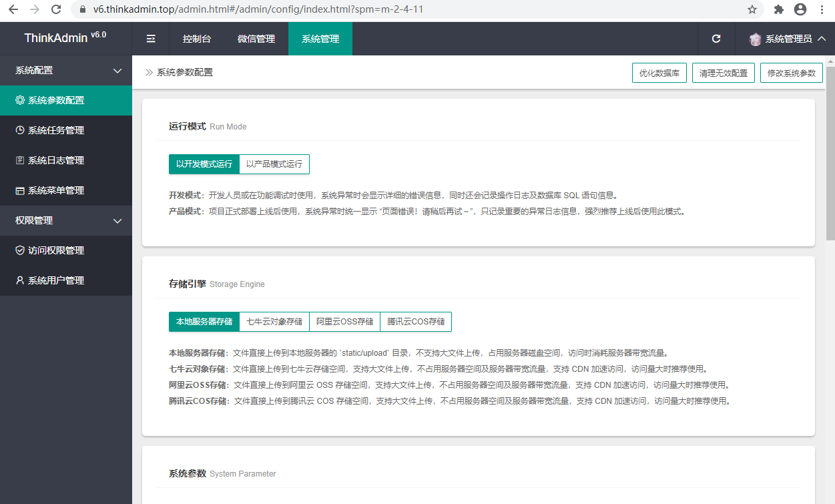This screenshot has width=835, height=504.
Task: Select the 系统用户管理 person icon
Action: click(21, 280)
